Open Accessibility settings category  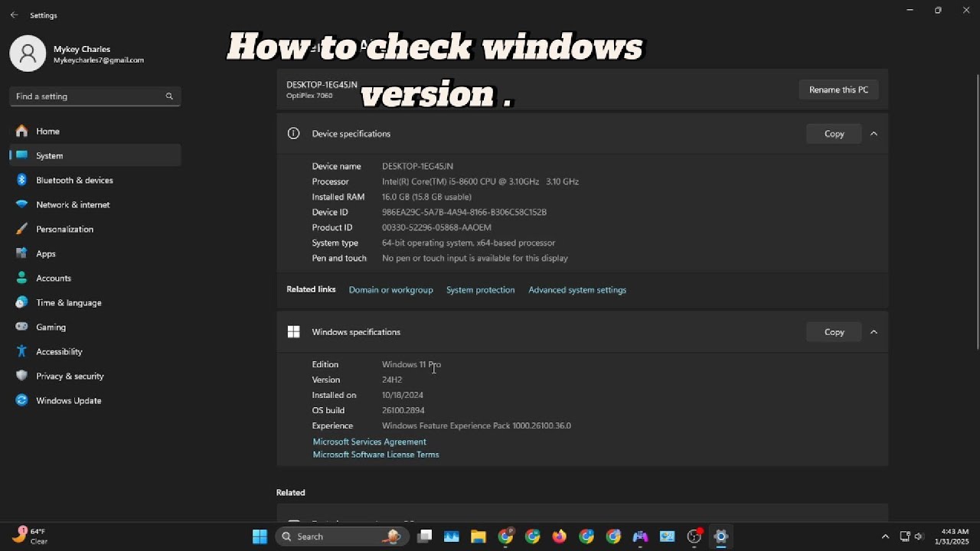click(95, 351)
